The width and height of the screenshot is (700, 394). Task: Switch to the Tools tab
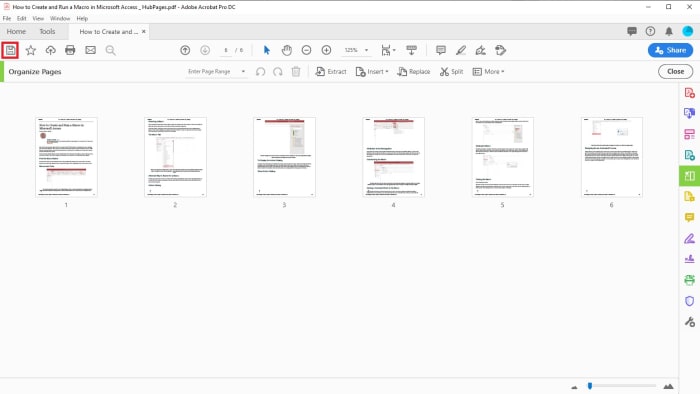pyautogui.click(x=47, y=31)
